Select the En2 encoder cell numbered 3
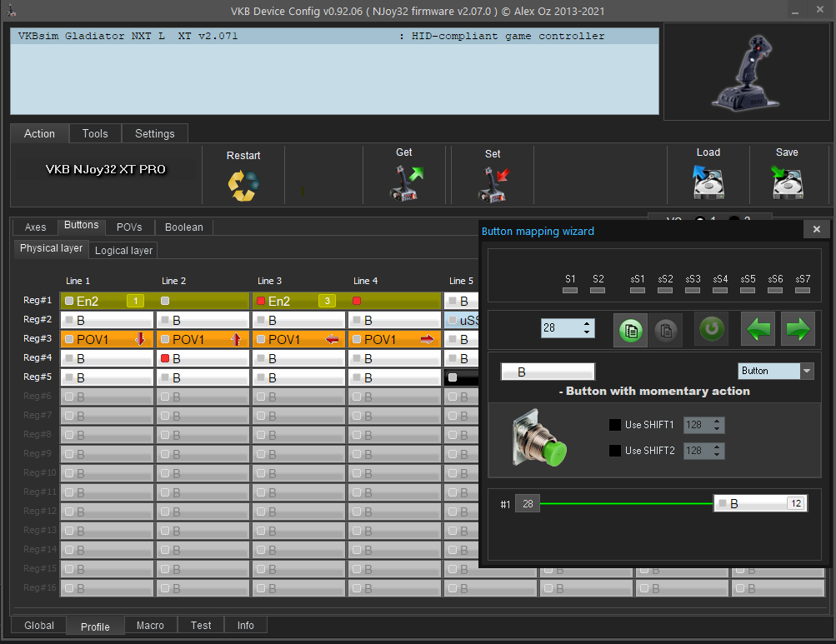The width and height of the screenshot is (836, 644). click(299, 301)
